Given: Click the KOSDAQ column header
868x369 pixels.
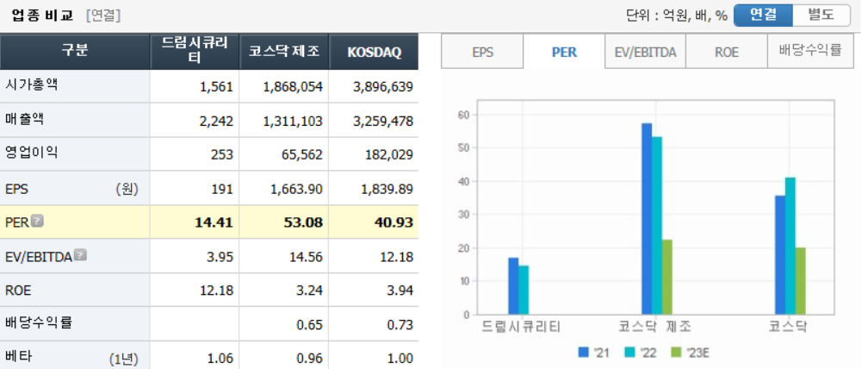Looking at the screenshot, I should click(374, 52).
